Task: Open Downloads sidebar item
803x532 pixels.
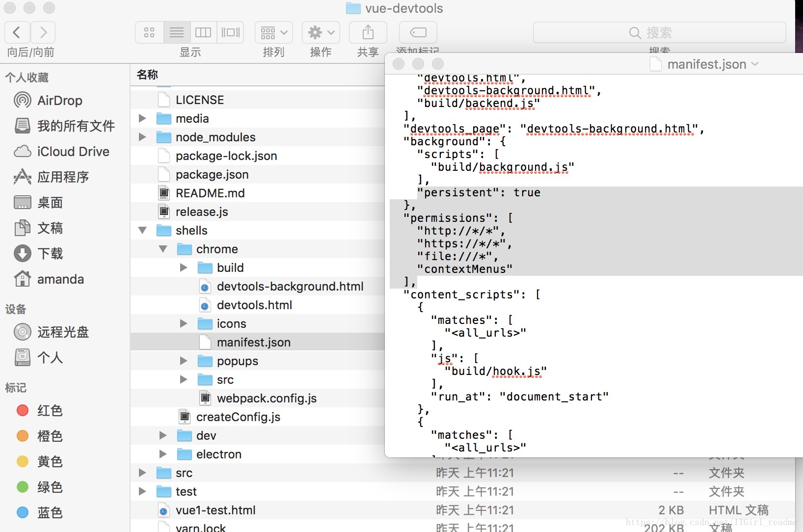Action: click(x=38, y=254)
